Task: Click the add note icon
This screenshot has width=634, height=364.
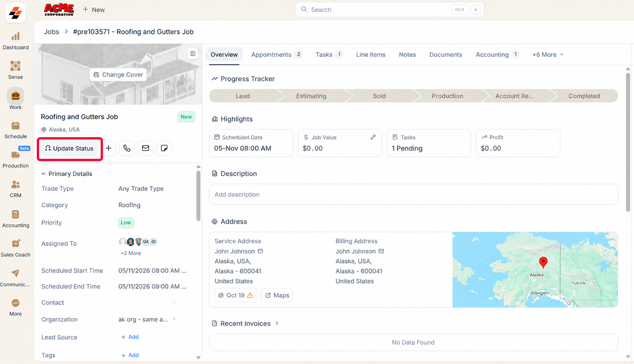Action: click(x=164, y=148)
